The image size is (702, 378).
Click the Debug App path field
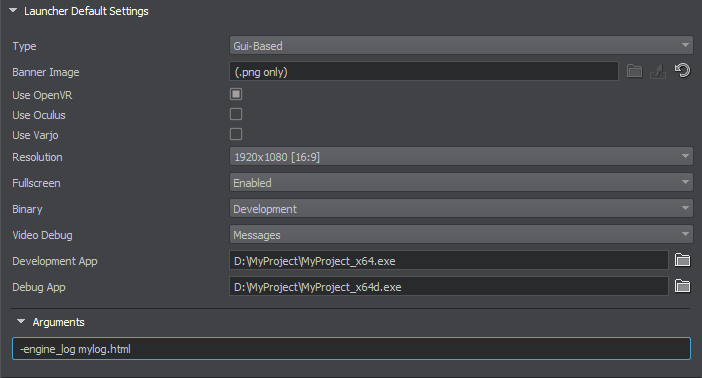(449, 287)
